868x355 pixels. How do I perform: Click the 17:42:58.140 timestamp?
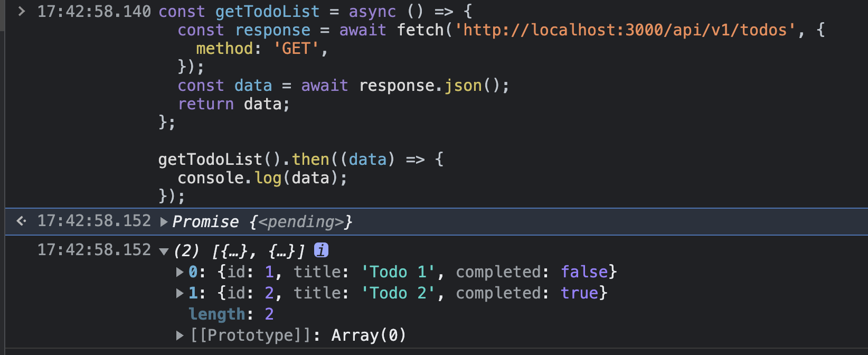click(x=94, y=11)
